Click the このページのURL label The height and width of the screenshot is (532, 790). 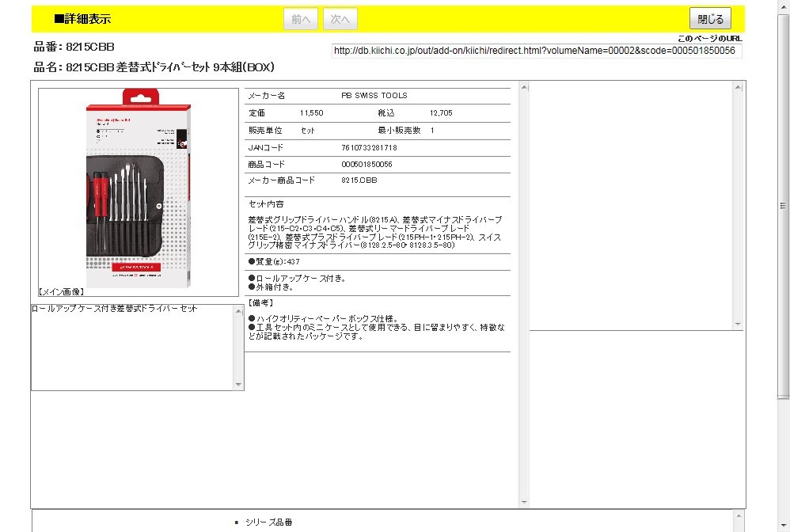coord(710,38)
